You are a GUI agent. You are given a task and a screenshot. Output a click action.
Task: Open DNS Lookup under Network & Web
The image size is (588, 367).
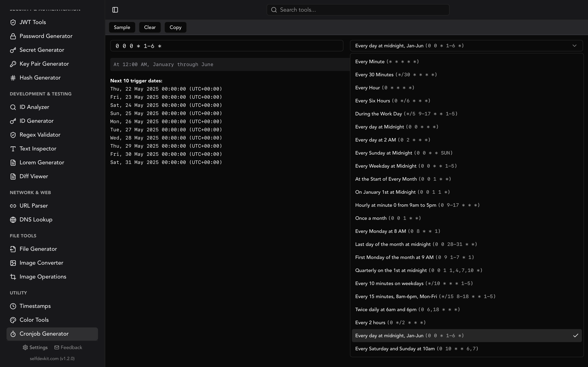(x=36, y=219)
